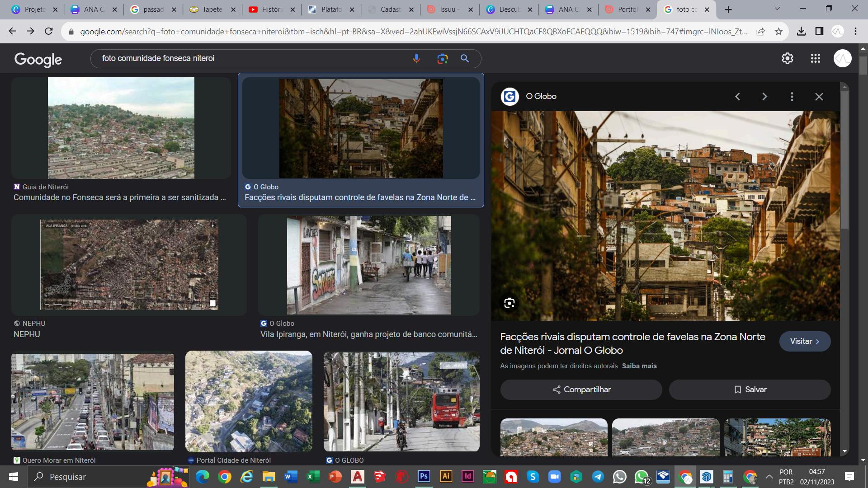Expand the tab search dropdown arrow
868x488 pixels.
777,9
